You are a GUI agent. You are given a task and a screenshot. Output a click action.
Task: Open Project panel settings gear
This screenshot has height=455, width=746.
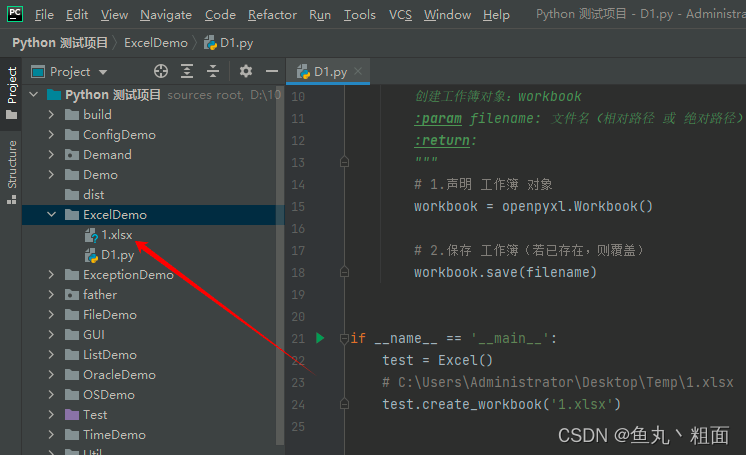tap(246, 71)
